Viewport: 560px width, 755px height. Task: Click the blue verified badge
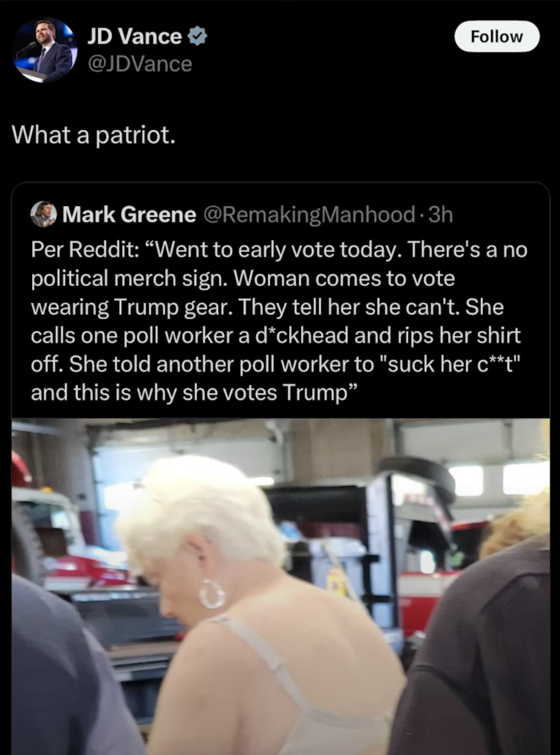[x=197, y=36]
